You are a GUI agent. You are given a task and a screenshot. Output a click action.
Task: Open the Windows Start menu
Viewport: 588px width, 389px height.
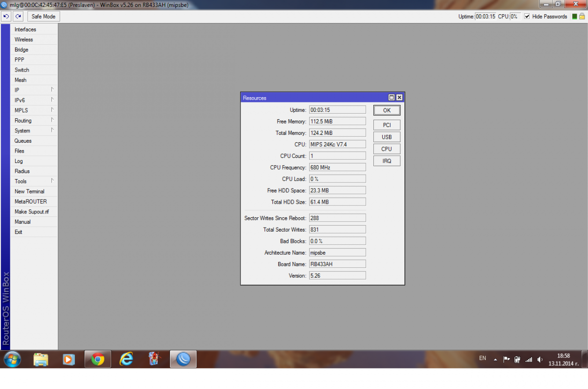tap(12, 360)
